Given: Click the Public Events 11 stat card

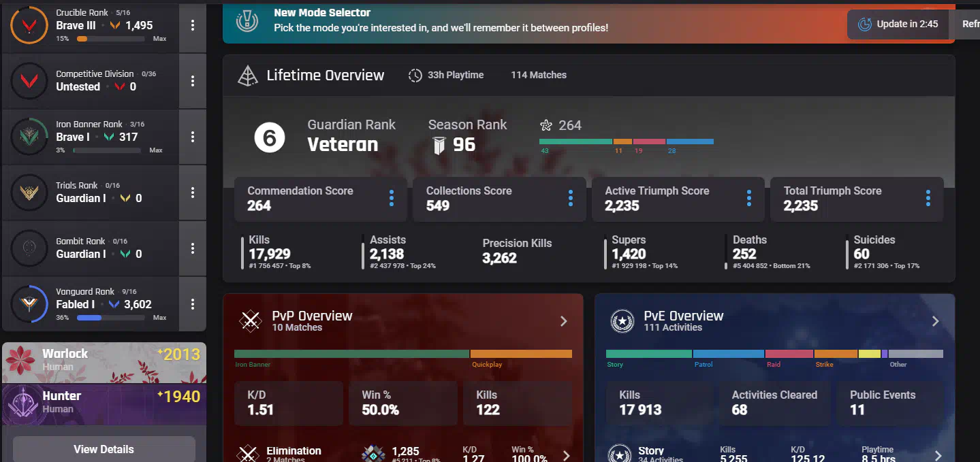Looking at the screenshot, I should 891,403.
